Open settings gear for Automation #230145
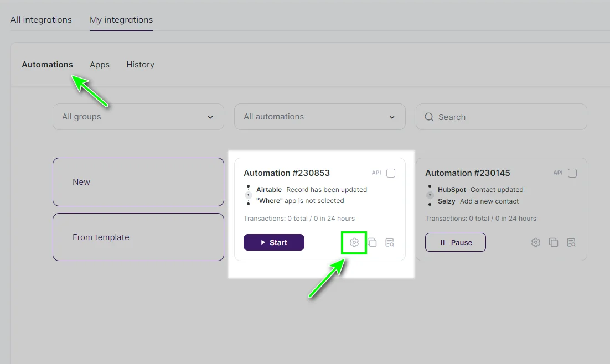Screen dimensions: 610x364 coord(535,242)
